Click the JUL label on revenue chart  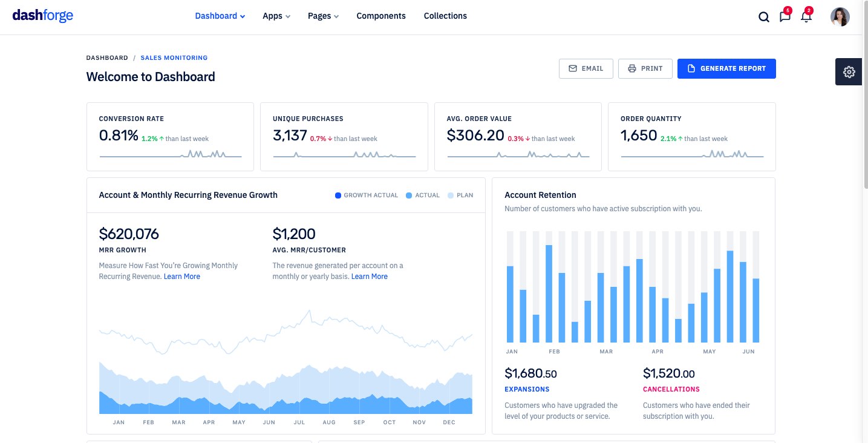[x=299, y=422]
